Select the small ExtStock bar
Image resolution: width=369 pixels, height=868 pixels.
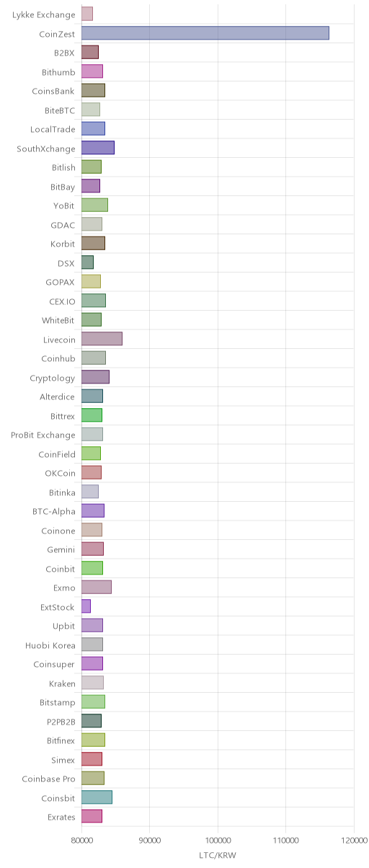tap(86, 606)
